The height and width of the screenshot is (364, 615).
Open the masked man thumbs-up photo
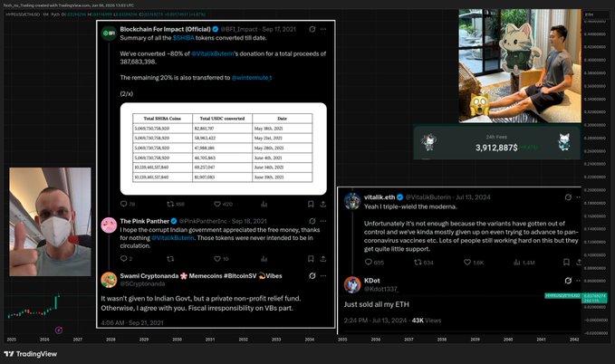point(50,222)
